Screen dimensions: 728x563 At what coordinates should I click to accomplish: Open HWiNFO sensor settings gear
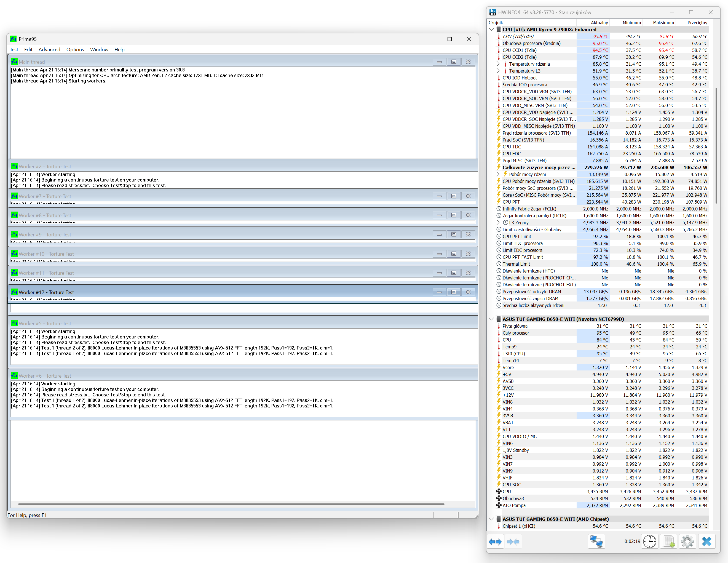[x=687, y=541]
